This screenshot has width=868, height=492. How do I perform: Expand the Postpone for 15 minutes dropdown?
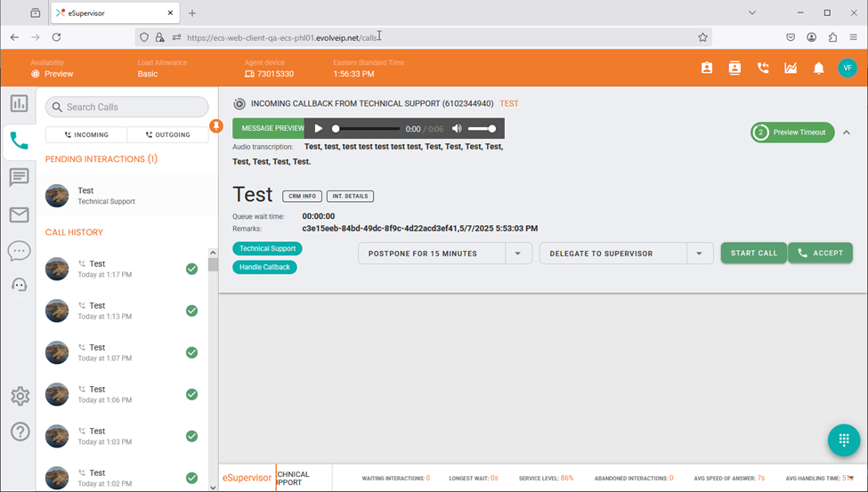[x=518, y=254]
